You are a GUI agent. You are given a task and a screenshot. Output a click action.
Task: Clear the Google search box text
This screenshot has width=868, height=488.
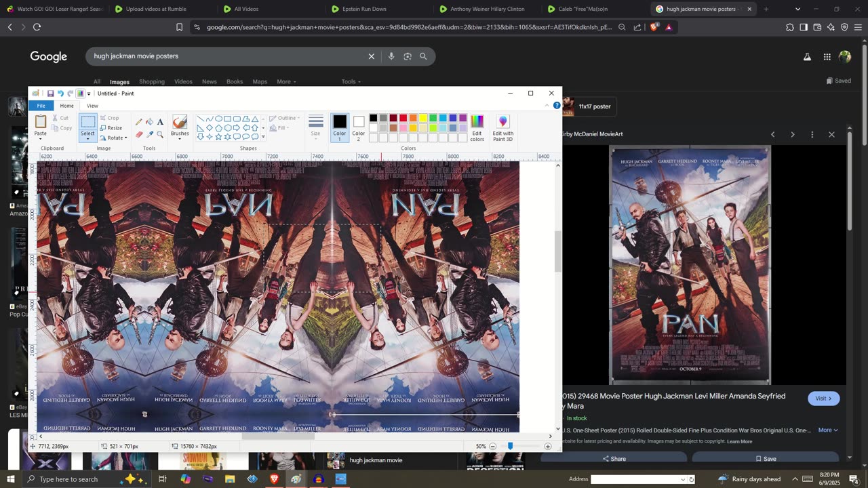click(372, 56)
